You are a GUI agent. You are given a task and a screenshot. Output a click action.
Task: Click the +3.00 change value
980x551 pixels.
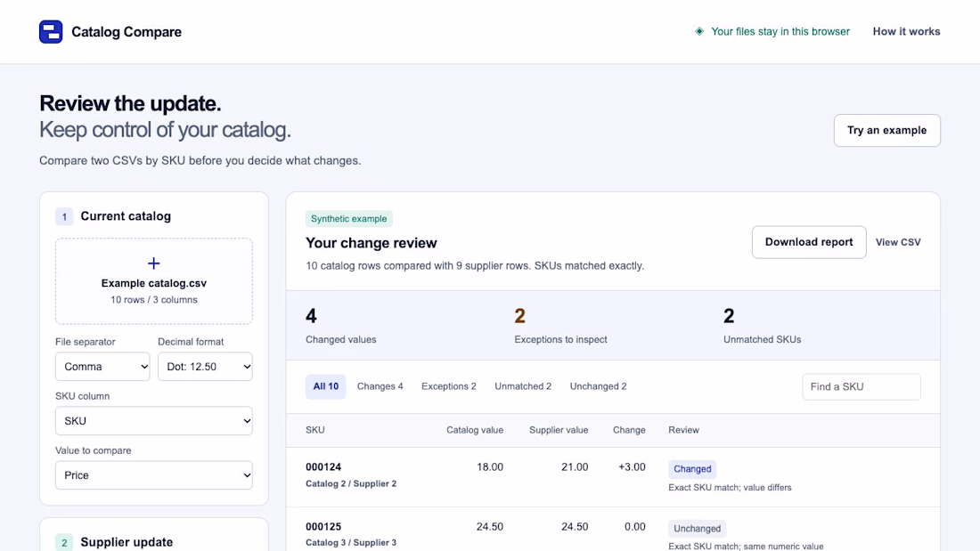(x=632, y=467)
